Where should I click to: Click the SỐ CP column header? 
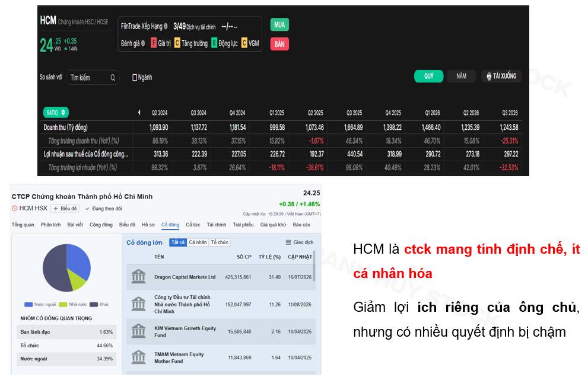click(x=244, y=257)
